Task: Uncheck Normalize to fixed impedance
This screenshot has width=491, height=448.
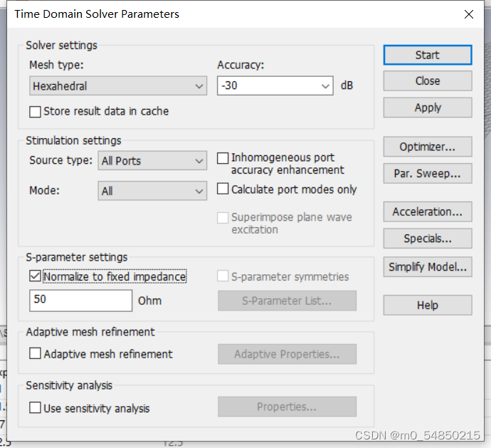Action: tap(35, 276)
